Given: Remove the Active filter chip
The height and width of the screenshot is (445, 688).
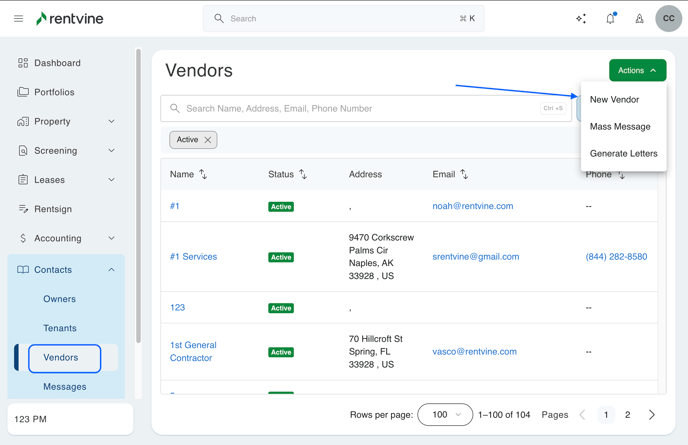Looking at the screenshot, I should click(208, 140).
